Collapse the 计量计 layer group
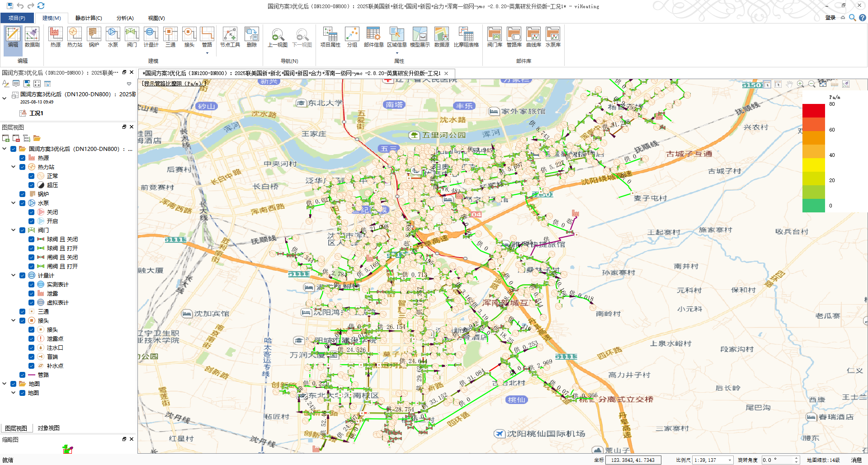868x465 pixels. 14,276
